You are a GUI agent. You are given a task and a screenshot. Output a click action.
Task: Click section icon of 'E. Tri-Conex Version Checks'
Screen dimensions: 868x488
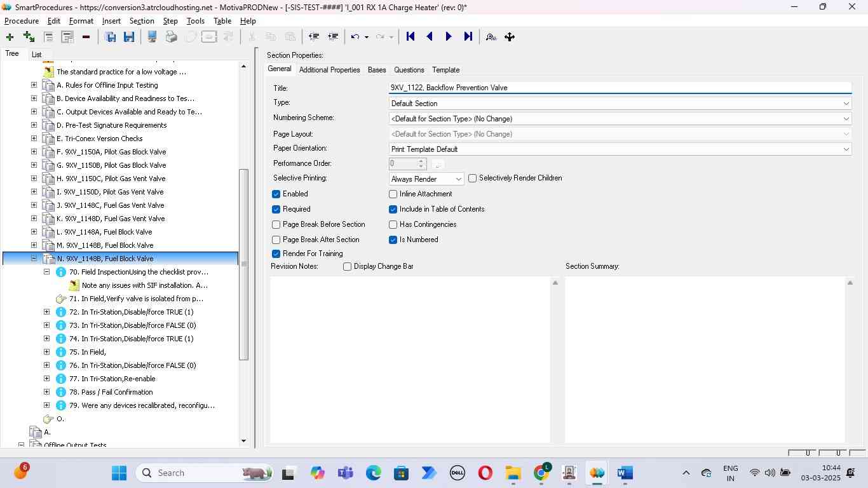48,139
